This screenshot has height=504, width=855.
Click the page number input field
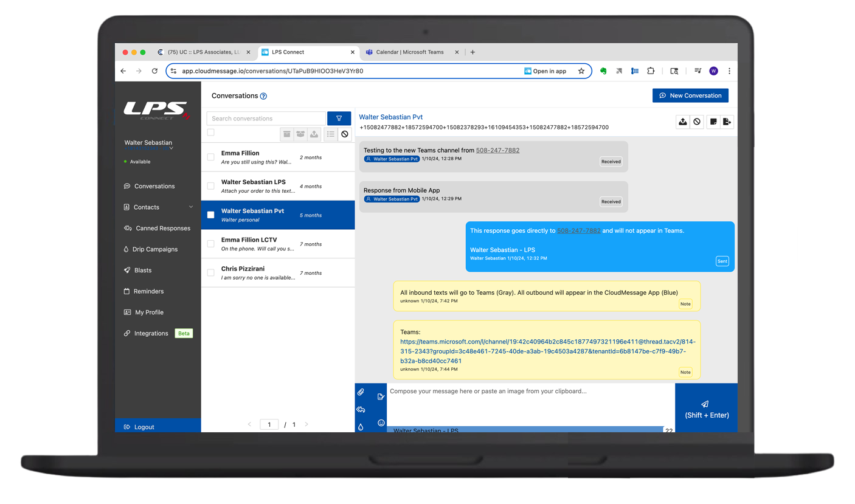click(269, 424)
